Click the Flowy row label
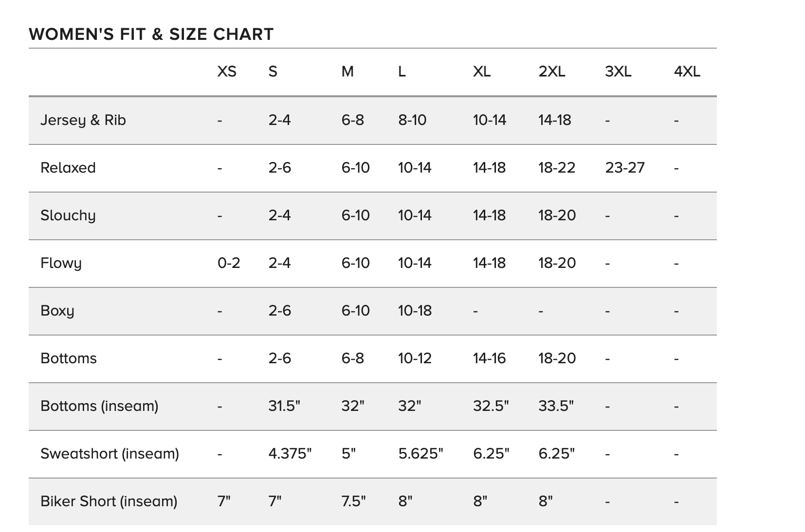The width and height of the screenshot is (805, 532). pos(61,263)
